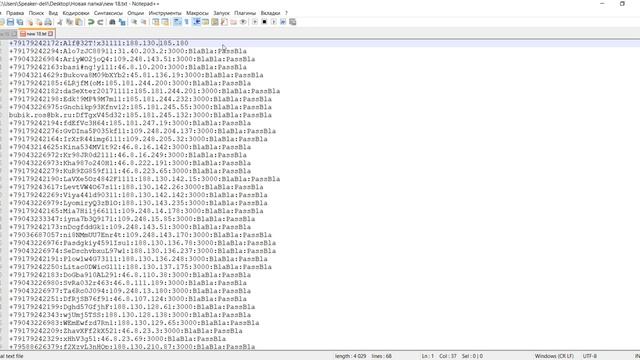Screen dimensions: 640x360
Task: Open the Правка menu
Action: [15, 13]
